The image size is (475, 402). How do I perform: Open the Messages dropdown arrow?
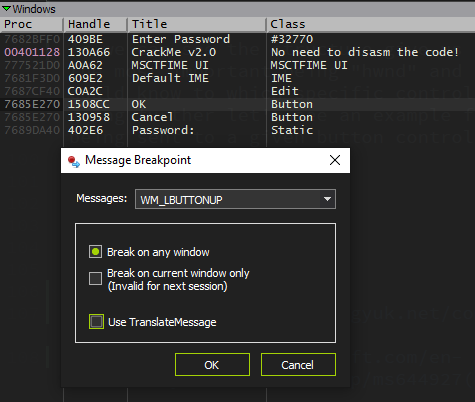coord(327,199)
